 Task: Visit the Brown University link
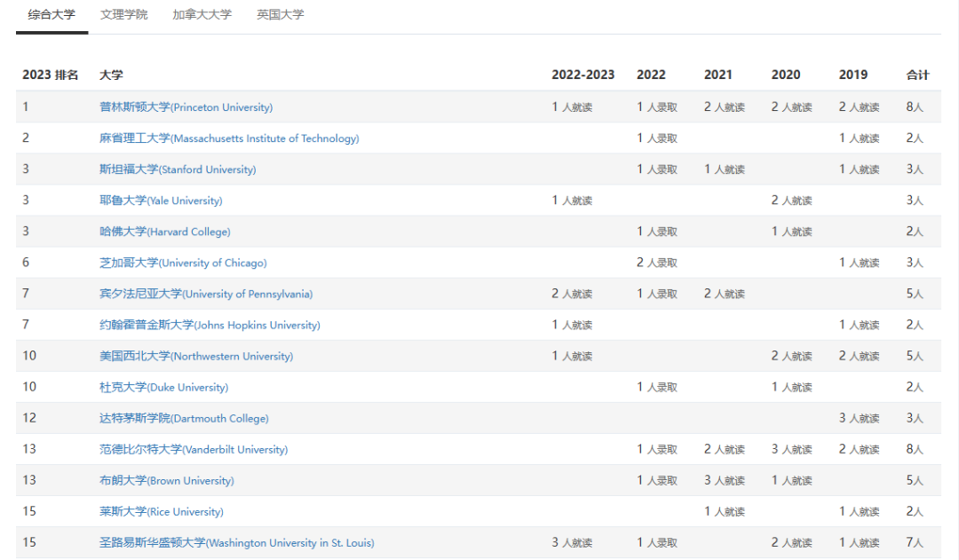point(166,481)
